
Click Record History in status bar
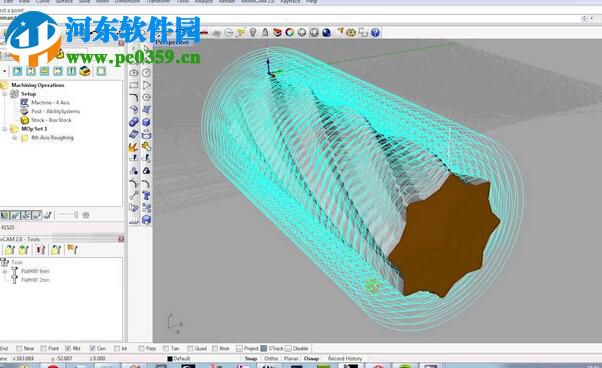(345, 358)
